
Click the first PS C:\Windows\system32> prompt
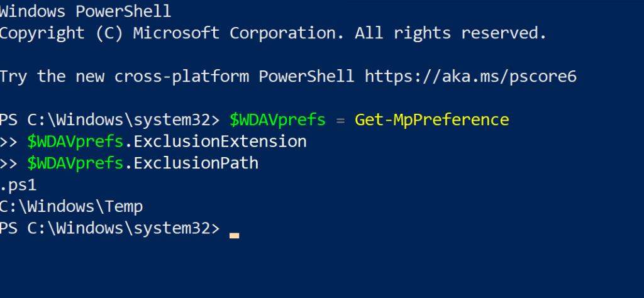(x=109, y=119)
